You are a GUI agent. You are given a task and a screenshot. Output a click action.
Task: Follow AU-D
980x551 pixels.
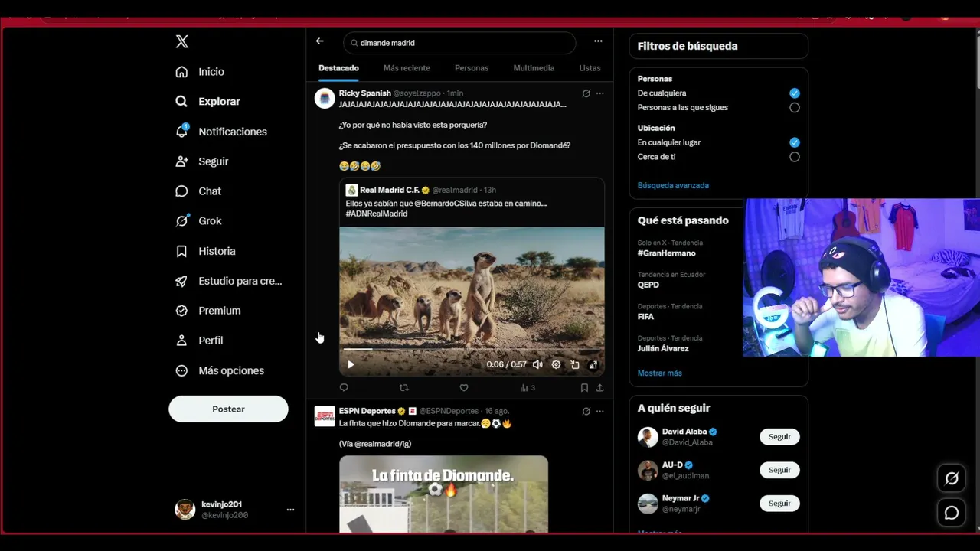[779, 470]
